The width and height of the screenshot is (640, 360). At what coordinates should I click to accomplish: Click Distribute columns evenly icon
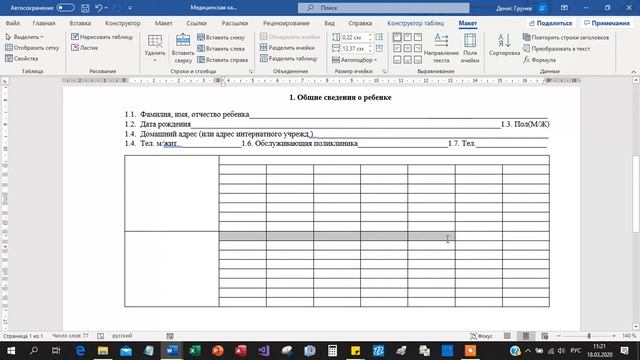coord(379,49)
